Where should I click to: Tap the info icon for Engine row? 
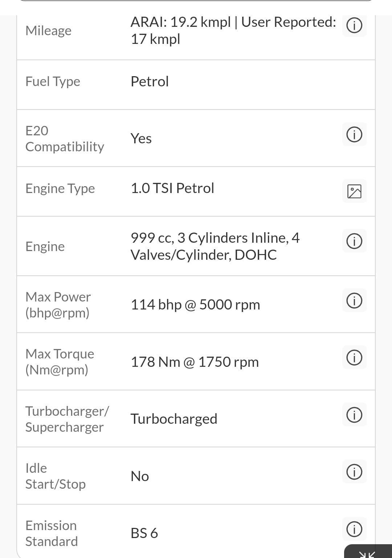tap(354, 241)
